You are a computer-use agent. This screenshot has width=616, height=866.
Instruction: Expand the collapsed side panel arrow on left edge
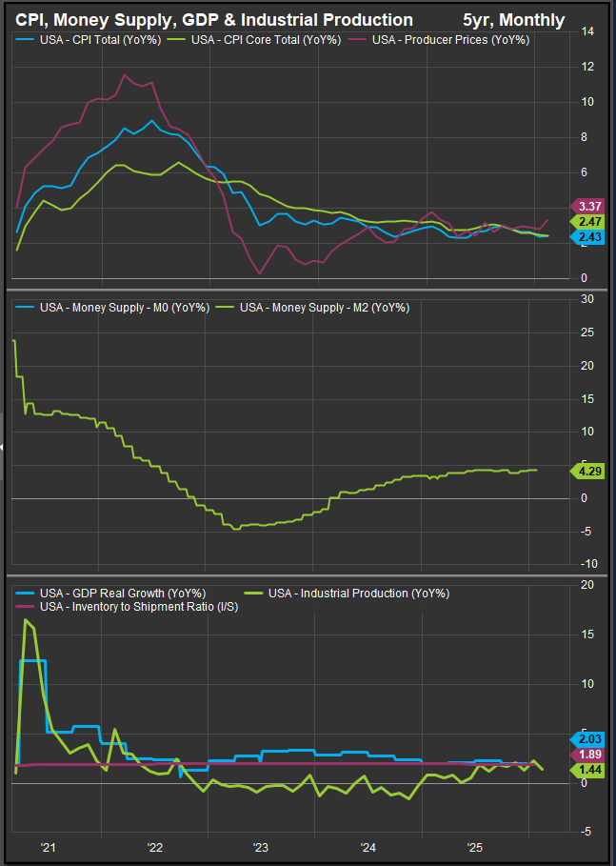pos(3,446)
